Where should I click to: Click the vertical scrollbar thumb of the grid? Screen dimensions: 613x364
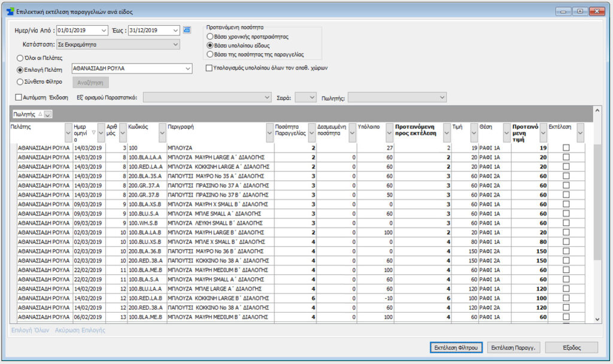point(597,202)
